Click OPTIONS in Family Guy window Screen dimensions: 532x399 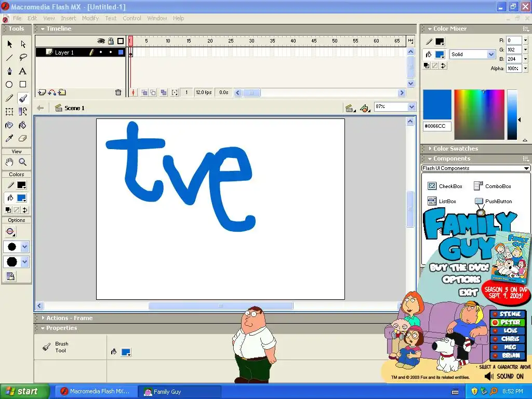coord(461,280)
